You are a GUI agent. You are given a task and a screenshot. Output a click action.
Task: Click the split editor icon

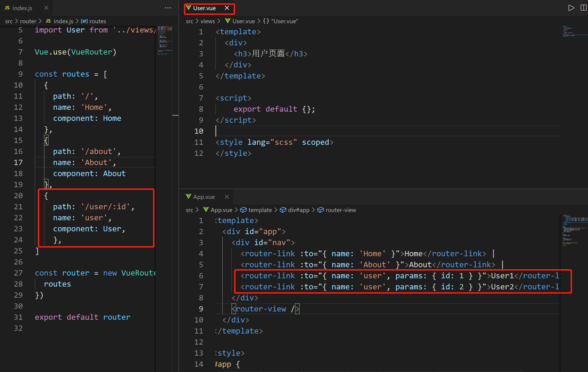[x=583, y=8]
